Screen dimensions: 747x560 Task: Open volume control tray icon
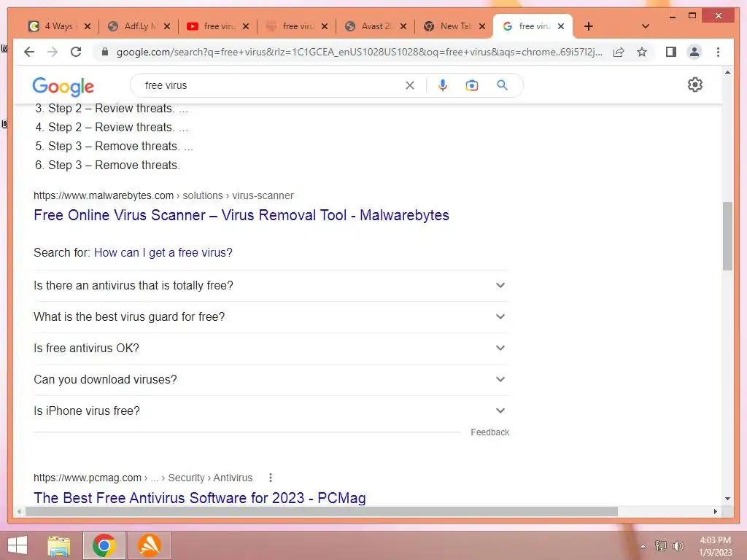coord(678,546)
